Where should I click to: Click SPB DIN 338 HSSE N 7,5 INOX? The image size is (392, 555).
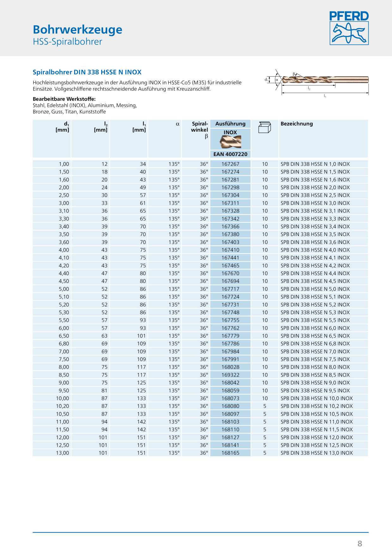[315, 359]
